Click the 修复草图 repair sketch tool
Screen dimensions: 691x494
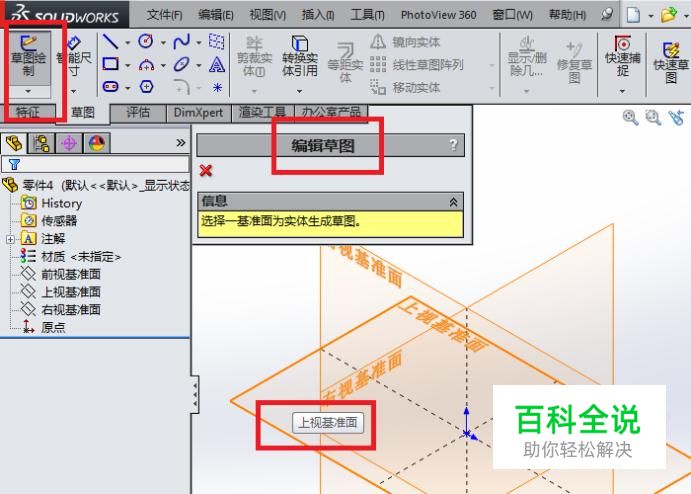[x=574, y=63]
